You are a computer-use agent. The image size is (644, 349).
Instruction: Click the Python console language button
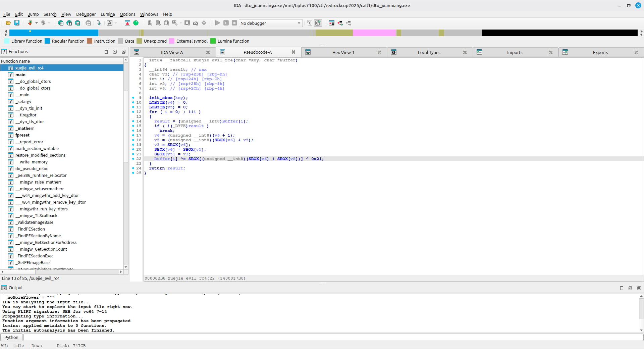(11, 337)
